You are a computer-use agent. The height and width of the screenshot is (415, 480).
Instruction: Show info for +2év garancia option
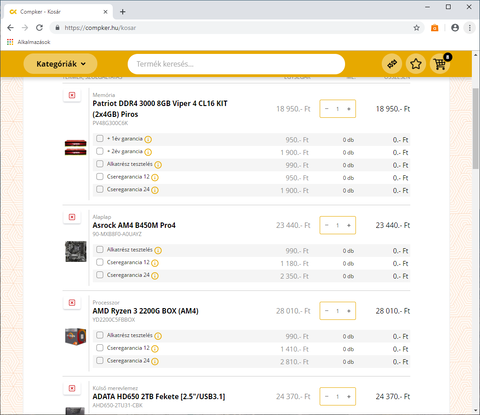click(x=148, y=152)
